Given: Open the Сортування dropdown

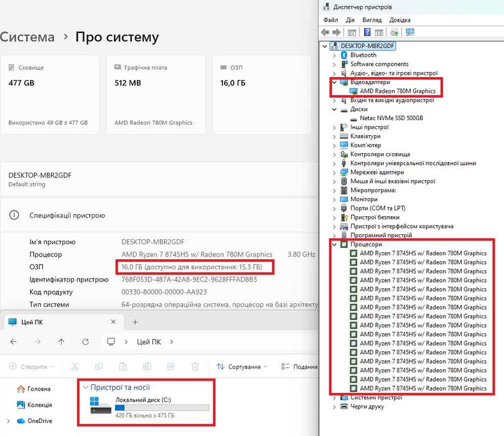Looking at the screenshot, I should (x=241, y=366).
